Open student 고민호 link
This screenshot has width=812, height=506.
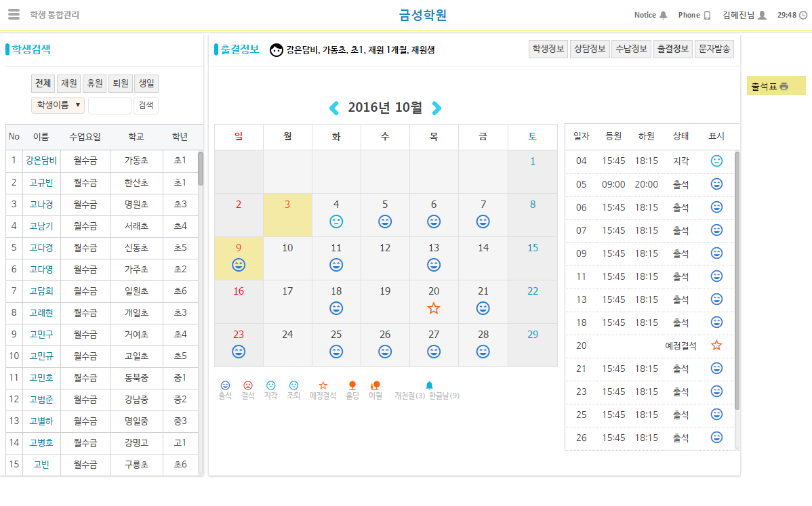pyautogui.click(x=41, y=378)
